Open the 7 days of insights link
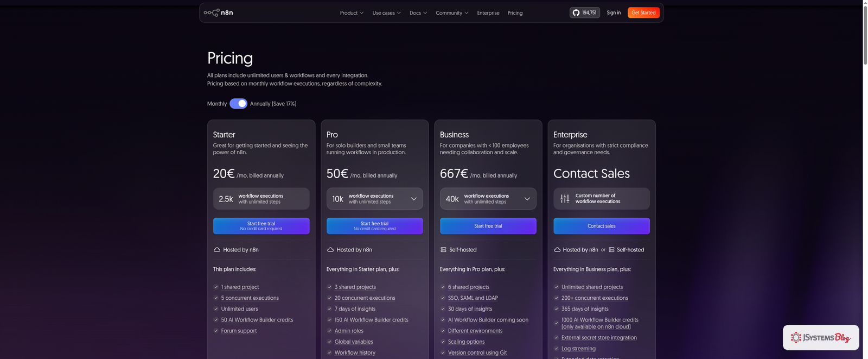 click(x=355, y=309)
